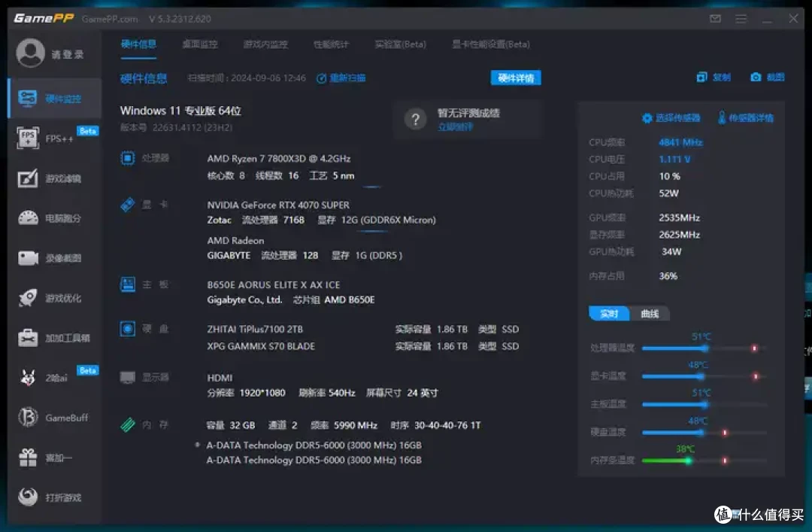Click the 复制 copy icon
Viewport: 812px width, 532px height.
click(x=701, y=78)
